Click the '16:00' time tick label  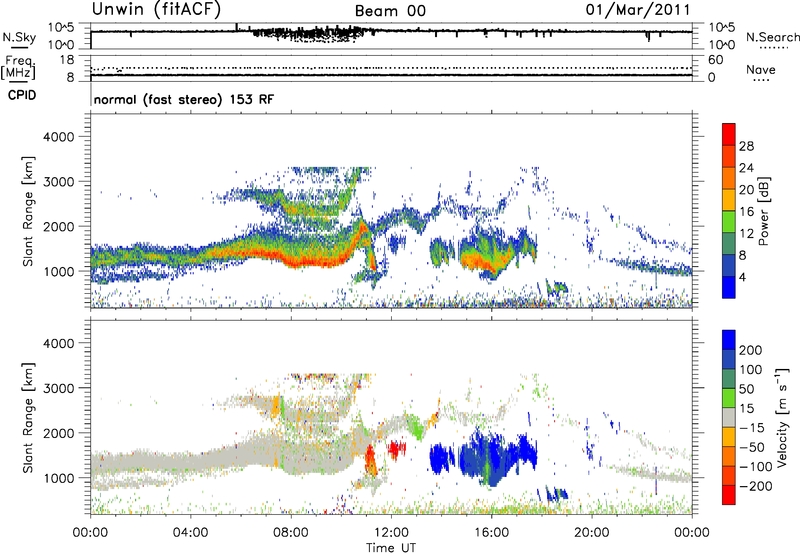(491, 533)
